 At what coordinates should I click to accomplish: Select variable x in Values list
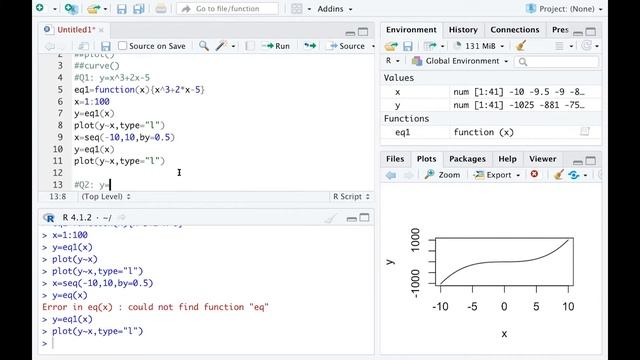click(491, 92)
